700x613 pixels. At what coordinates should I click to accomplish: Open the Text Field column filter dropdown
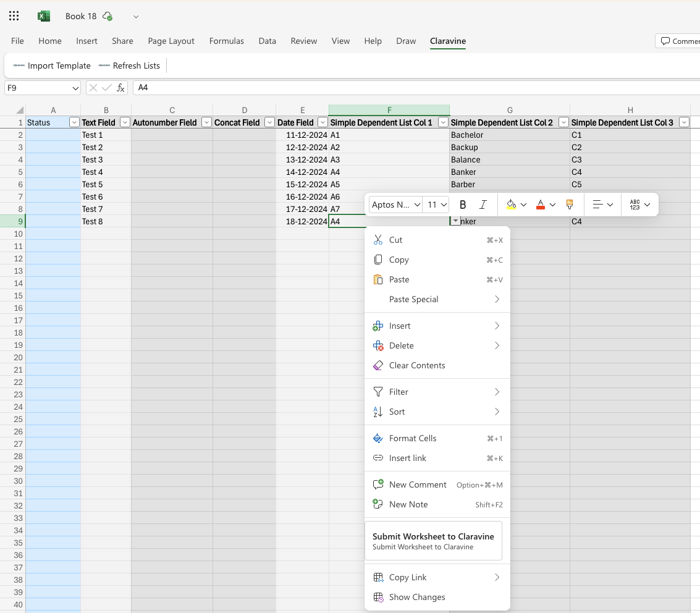click(x=125, y=122)
